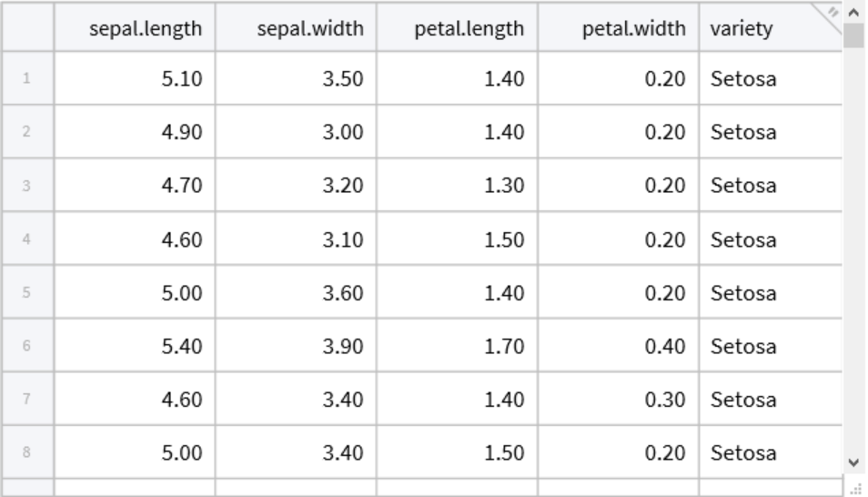Select the sepal.width column header
The height and width of the screenshot is (497, 868).
point(296,27)
